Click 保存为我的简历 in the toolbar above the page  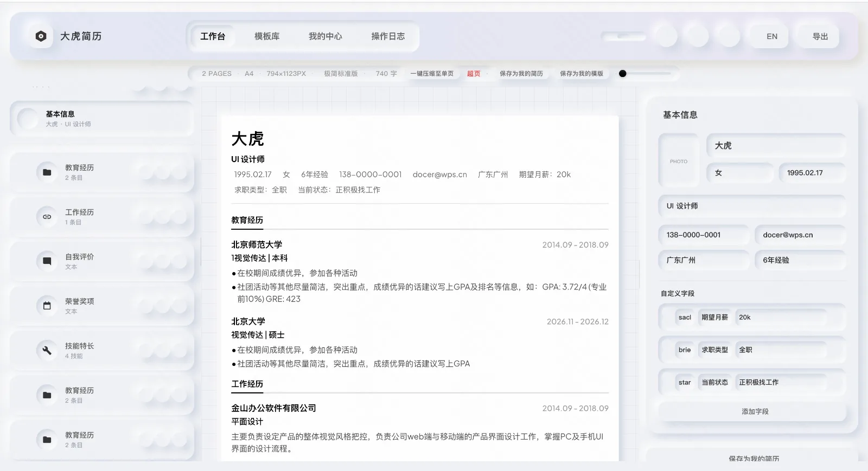point(521,74)
